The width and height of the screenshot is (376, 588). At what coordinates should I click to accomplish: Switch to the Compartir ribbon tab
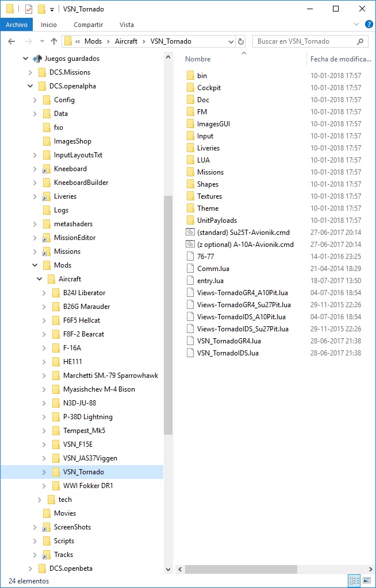click(89, 25)
